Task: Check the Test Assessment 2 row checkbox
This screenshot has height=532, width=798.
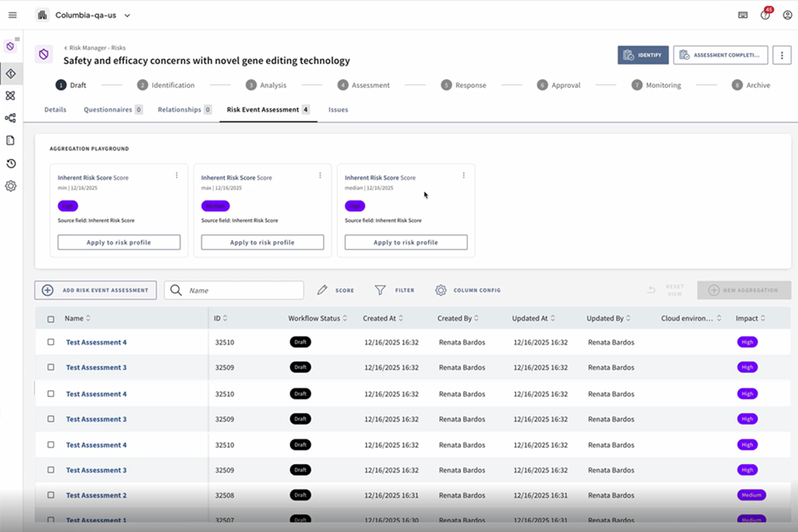Action: tap(51, 495)
